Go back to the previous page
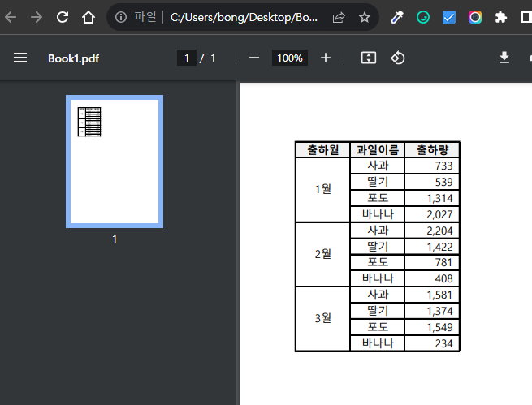This screenshot has height=405, width=532. (11, 17)
